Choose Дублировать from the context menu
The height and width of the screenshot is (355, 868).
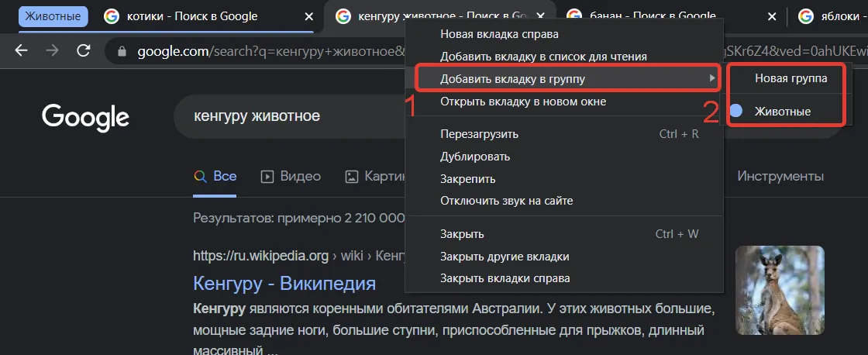point(564,157)
